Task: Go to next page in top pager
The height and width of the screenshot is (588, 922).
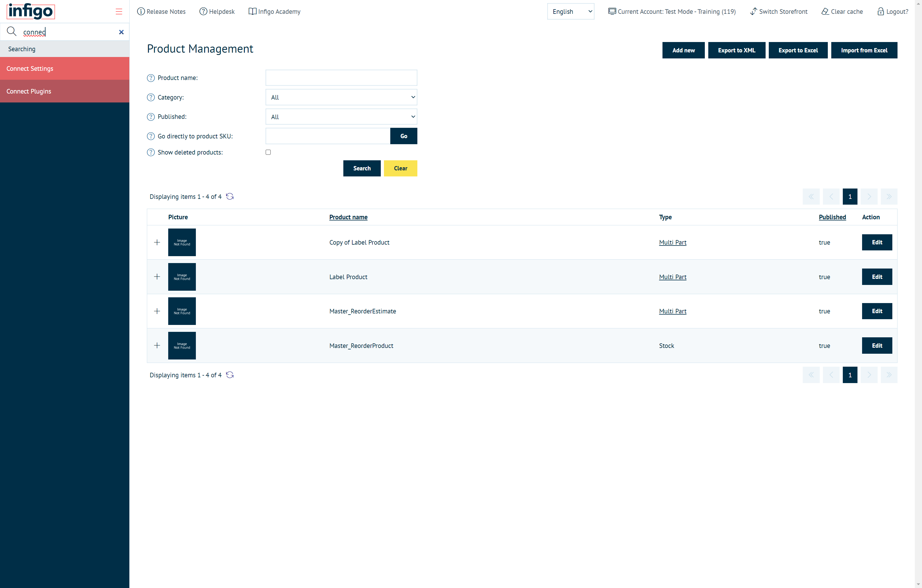Action: pos(869,197)
